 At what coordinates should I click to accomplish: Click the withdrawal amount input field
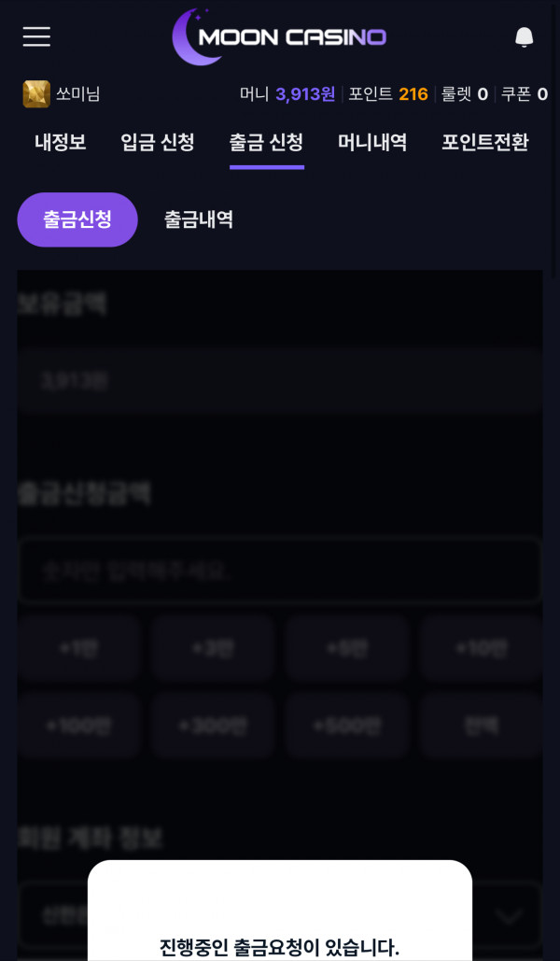[x=278, y=571]
